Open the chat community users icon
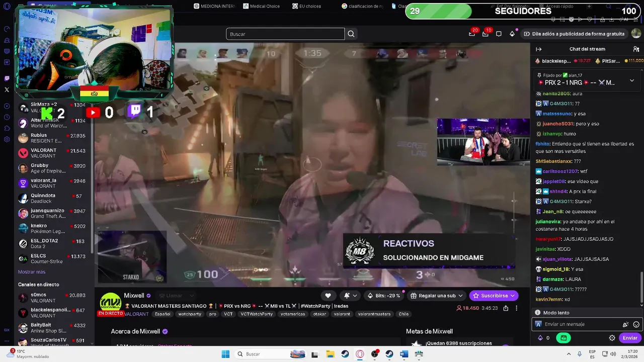Viewport: 644px width, 362px height. (x=636, y=49)
